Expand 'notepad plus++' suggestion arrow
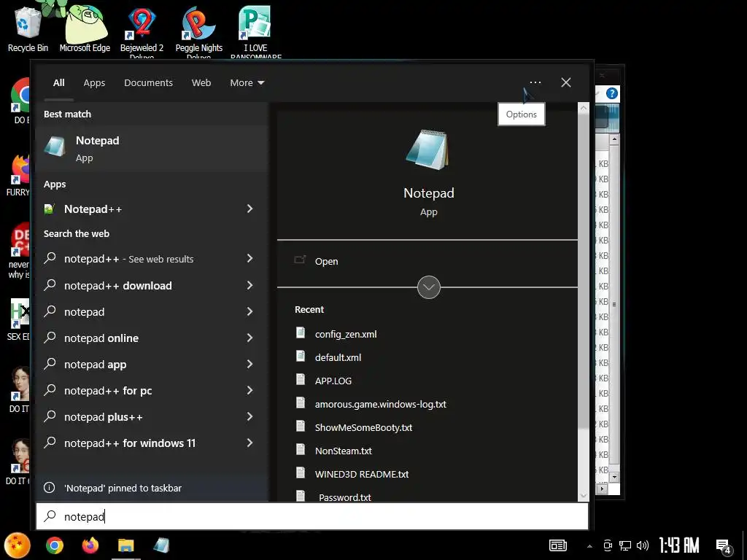 (249, 416)
